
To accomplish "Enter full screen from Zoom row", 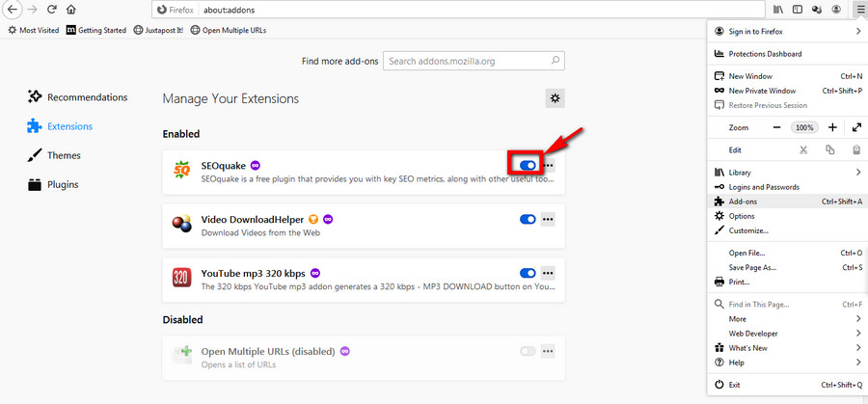I will tap(856, 127).
